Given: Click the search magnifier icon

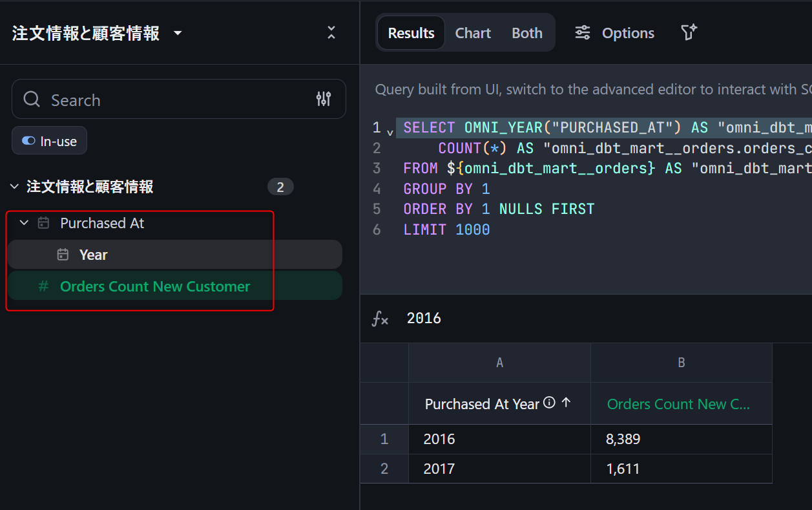Looking at the screenshot, I should (32, 100).
